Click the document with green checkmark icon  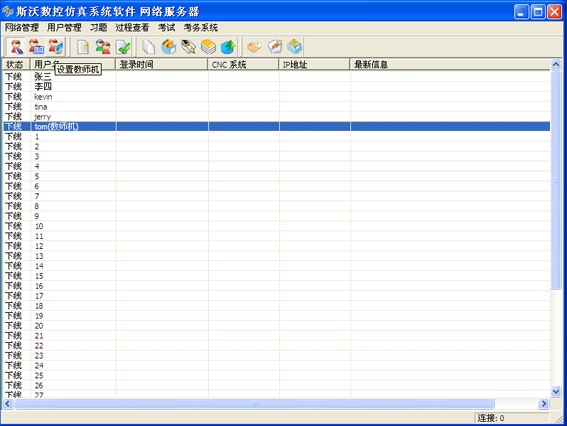tap(123, 47)
